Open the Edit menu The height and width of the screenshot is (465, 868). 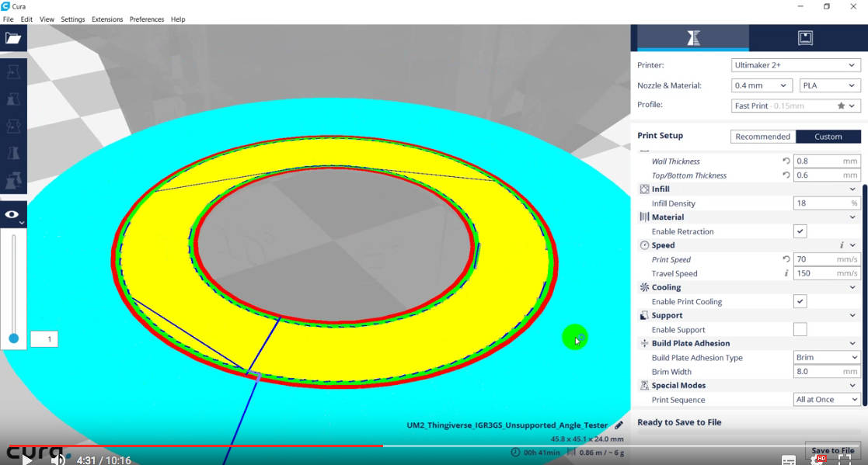point(26,19)
